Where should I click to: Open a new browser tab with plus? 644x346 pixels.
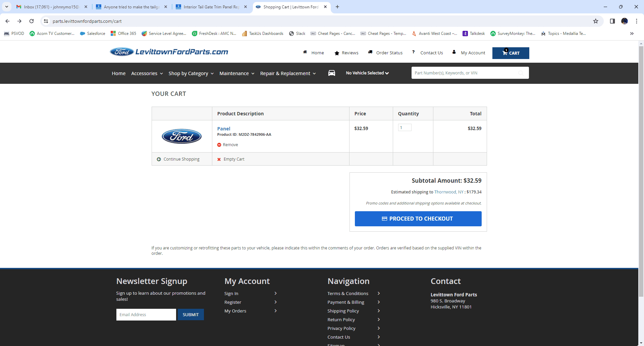tap(337, 7)
